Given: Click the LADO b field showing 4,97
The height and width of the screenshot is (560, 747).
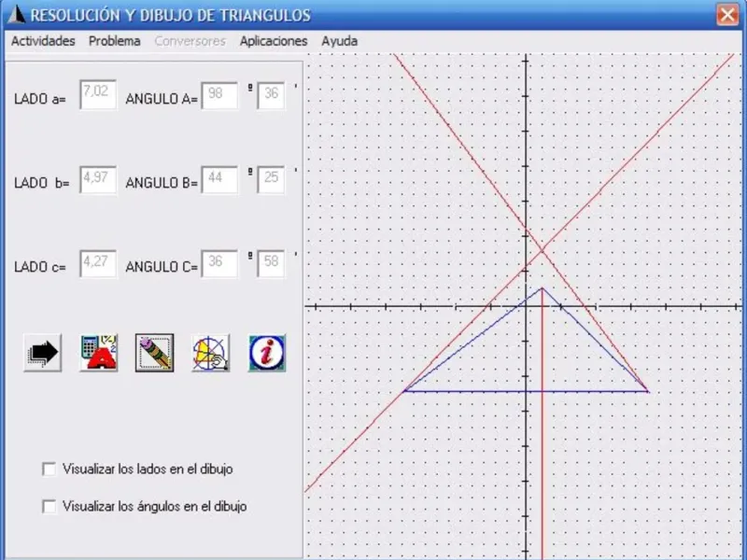Looking at the screenshot, I should 98,179.
